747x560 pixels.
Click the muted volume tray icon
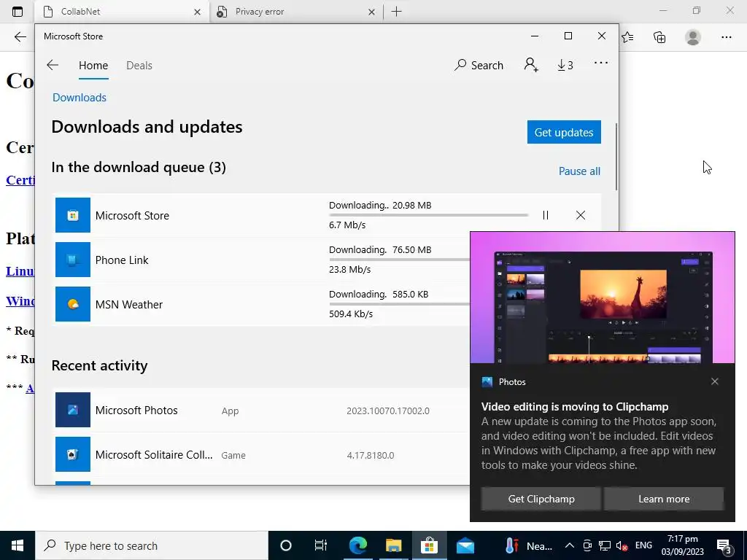pos(622,545)
